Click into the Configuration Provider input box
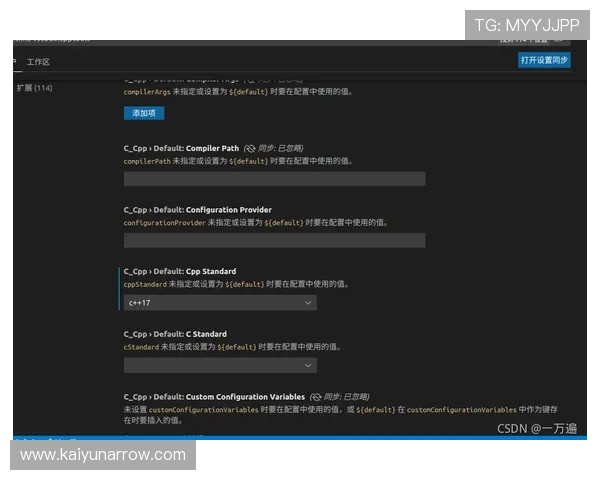 274,241
